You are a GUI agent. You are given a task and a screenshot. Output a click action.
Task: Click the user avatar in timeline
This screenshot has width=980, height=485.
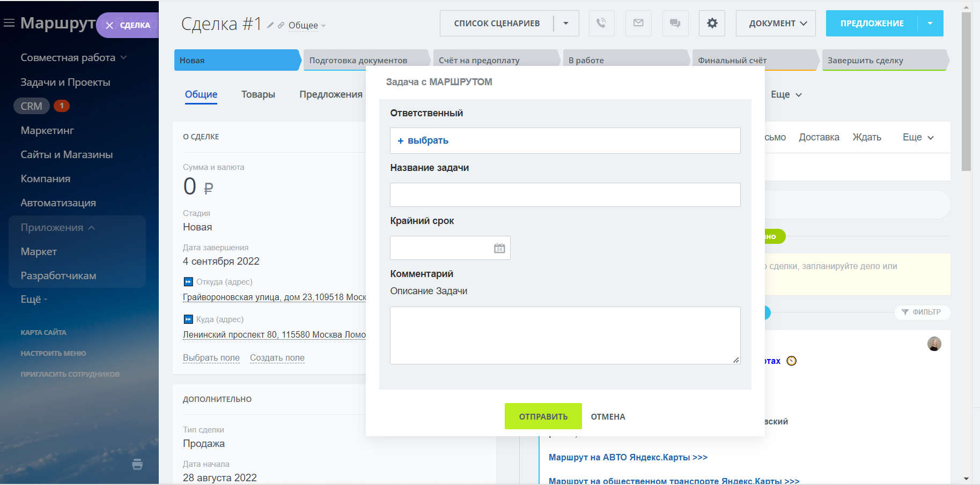click(x=934, y=344)
